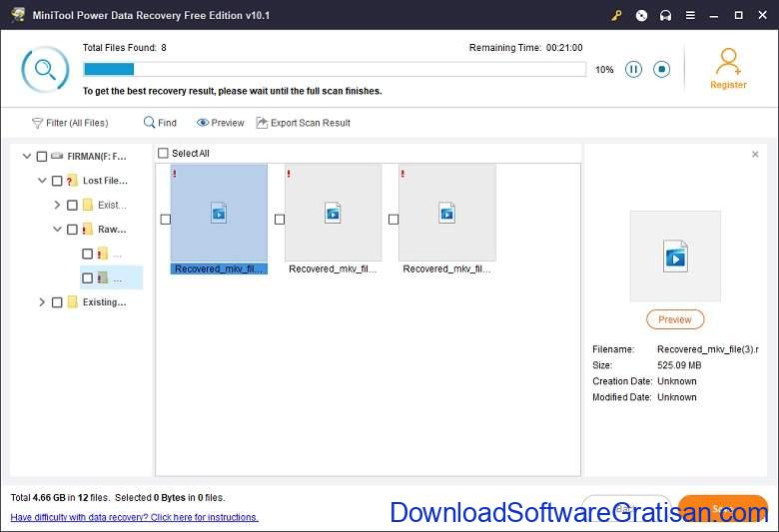Collapse the Lost Files tree node

[x=42, y=181]
